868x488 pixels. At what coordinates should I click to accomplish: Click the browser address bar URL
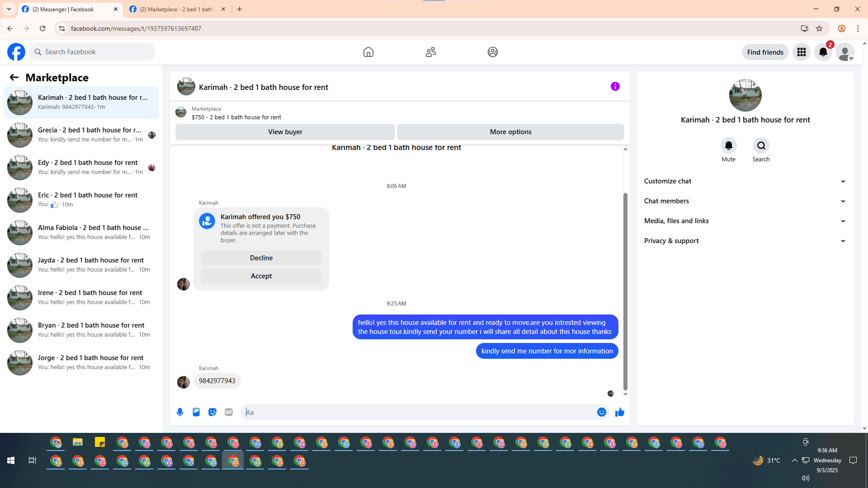click(136, 28)
